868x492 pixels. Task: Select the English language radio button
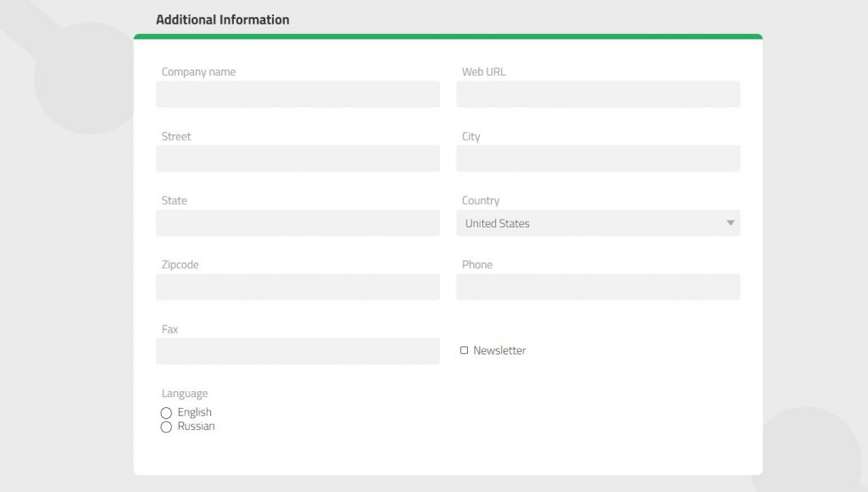click(166, 413)
